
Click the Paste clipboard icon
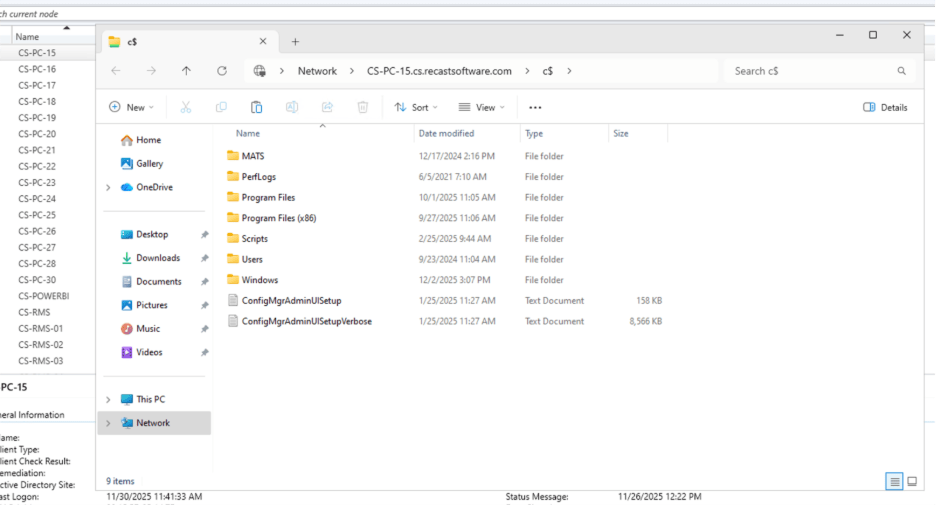point(256,107)
